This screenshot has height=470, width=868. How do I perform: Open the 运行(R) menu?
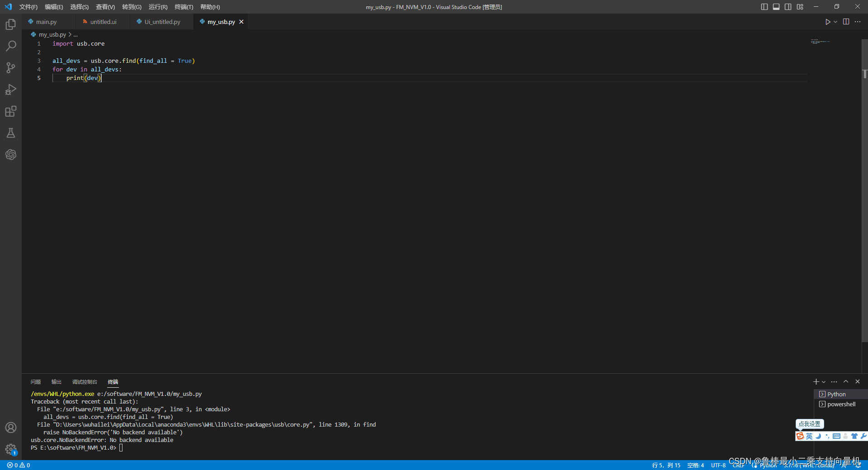point(158,7)
